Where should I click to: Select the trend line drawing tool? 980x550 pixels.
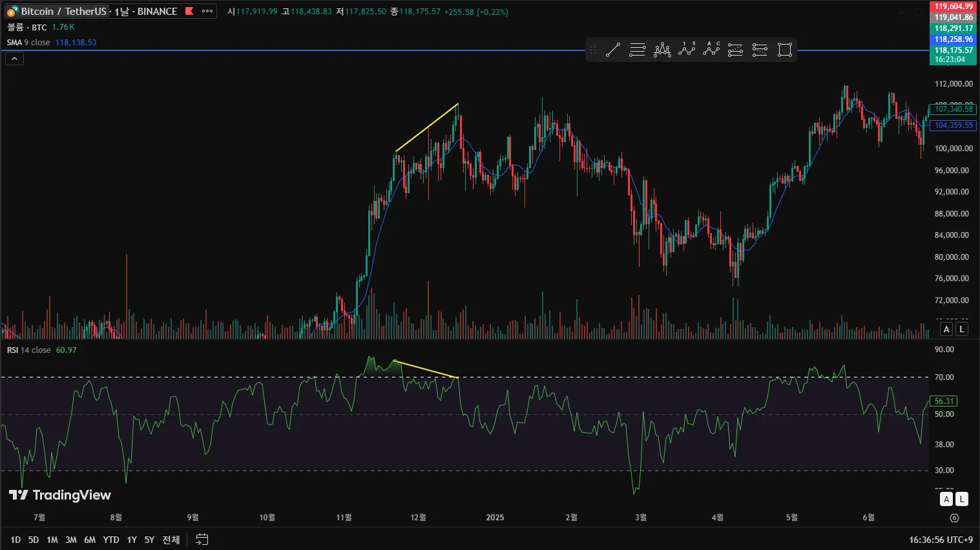[613, 50]
